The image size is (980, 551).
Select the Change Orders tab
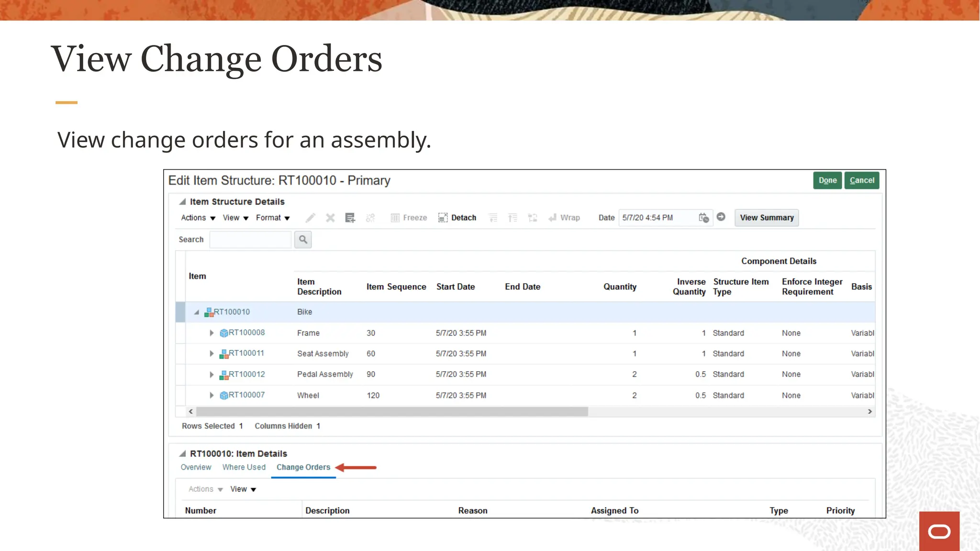(x=303, y=467)
